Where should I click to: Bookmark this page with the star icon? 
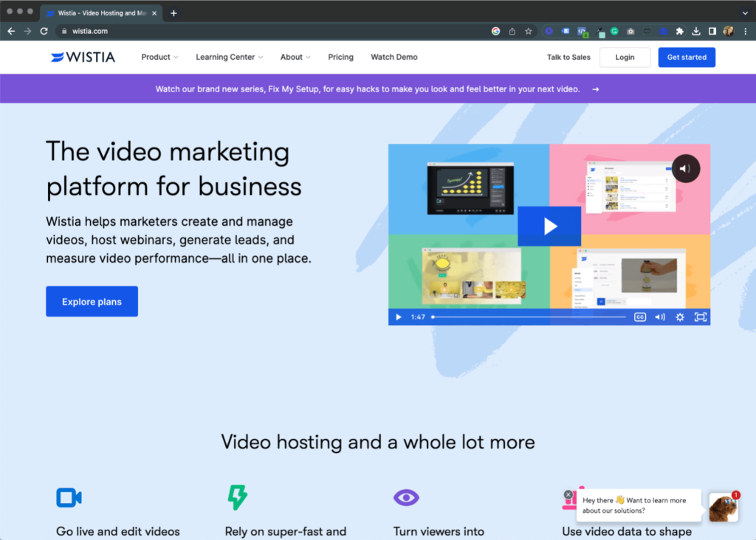[529, 31]
